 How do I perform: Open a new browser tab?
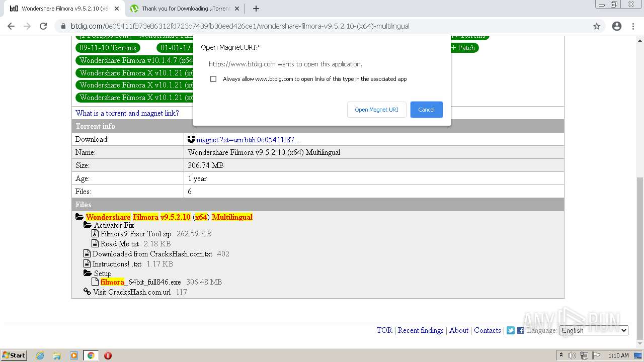[256, 9]
